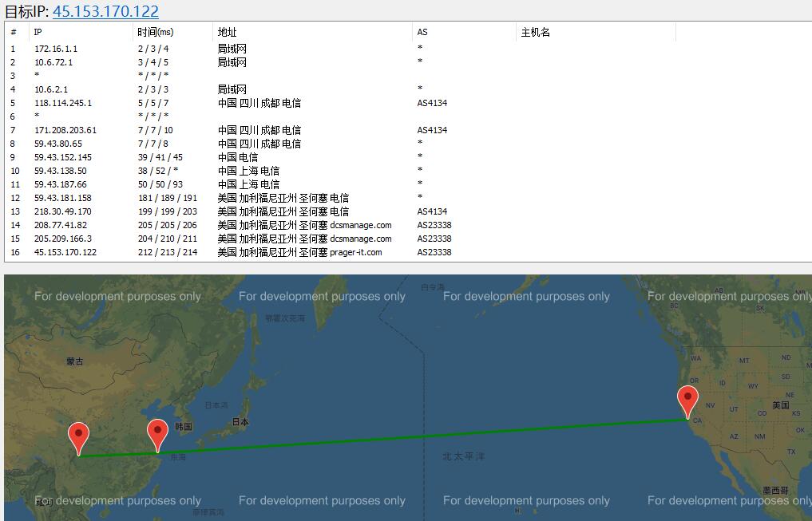Click the time value 39 / 41 / 45
This screenshot has height=521, width=812.
coord(160,157)
